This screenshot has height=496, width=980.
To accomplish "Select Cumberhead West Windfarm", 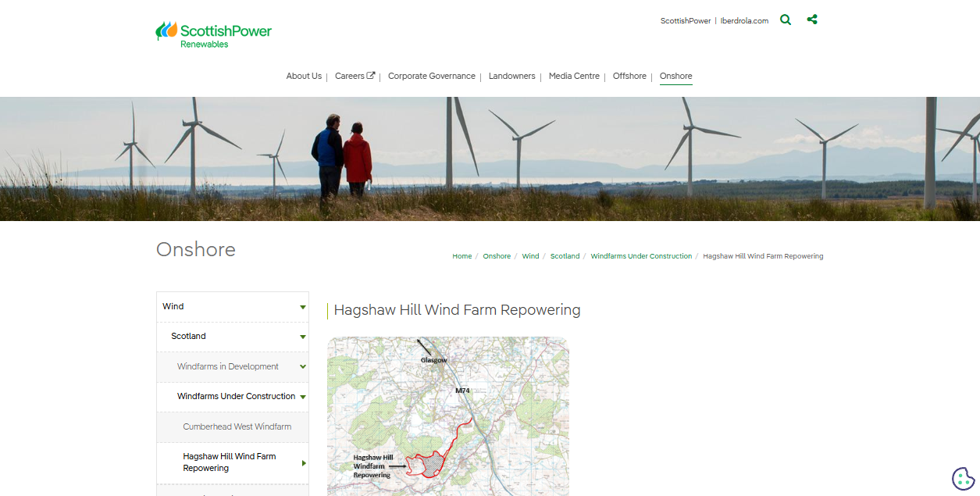I will pyautogui.click(x=237, y=426).
